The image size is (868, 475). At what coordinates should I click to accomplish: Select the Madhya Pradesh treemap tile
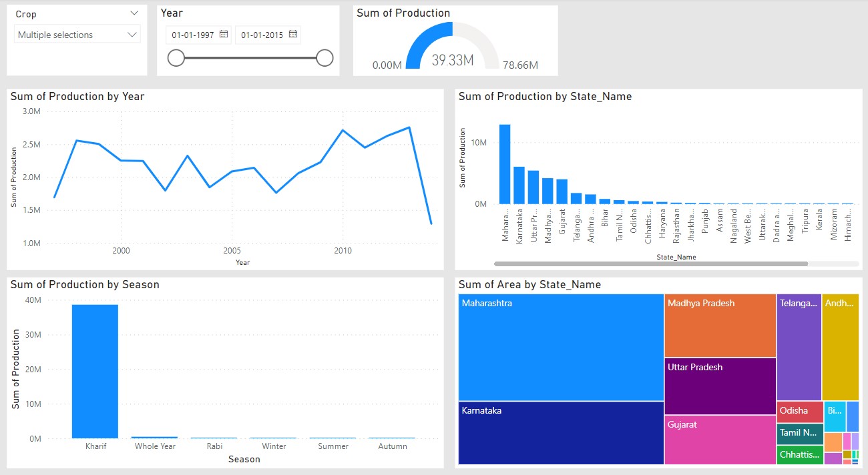720,326
